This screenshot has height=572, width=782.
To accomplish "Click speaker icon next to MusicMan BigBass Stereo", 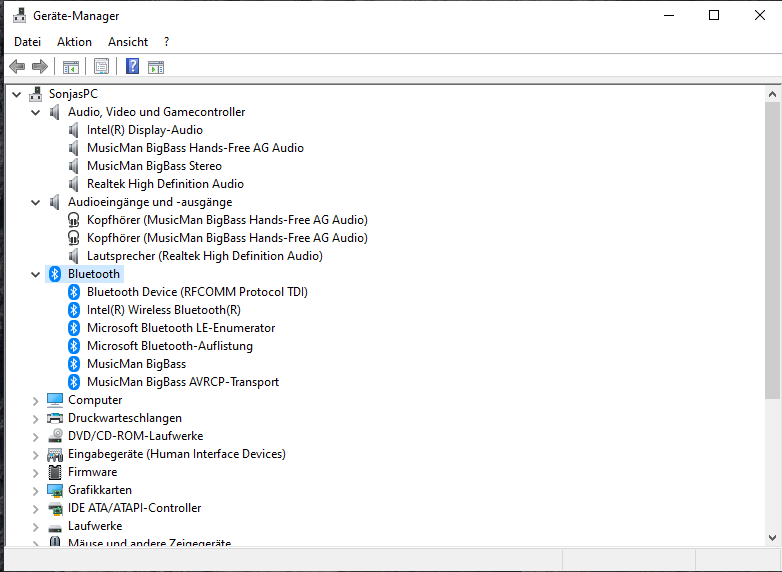I will [x=73, y=166].
